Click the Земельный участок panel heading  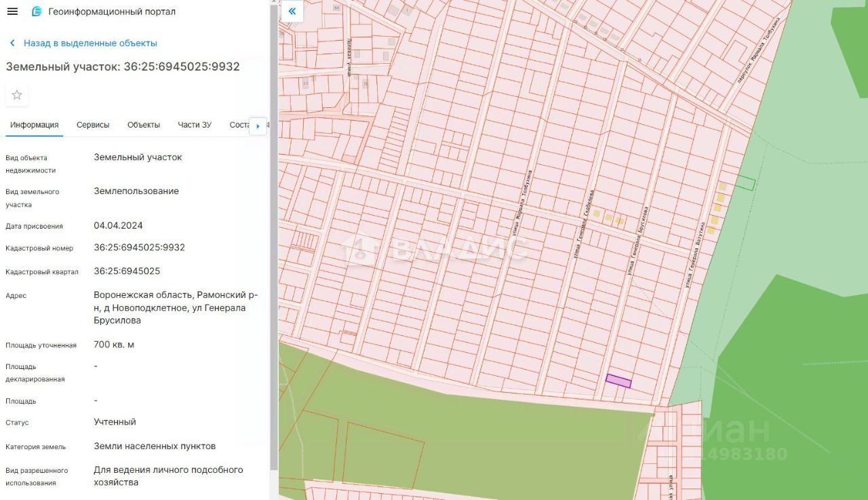[123, 66]
